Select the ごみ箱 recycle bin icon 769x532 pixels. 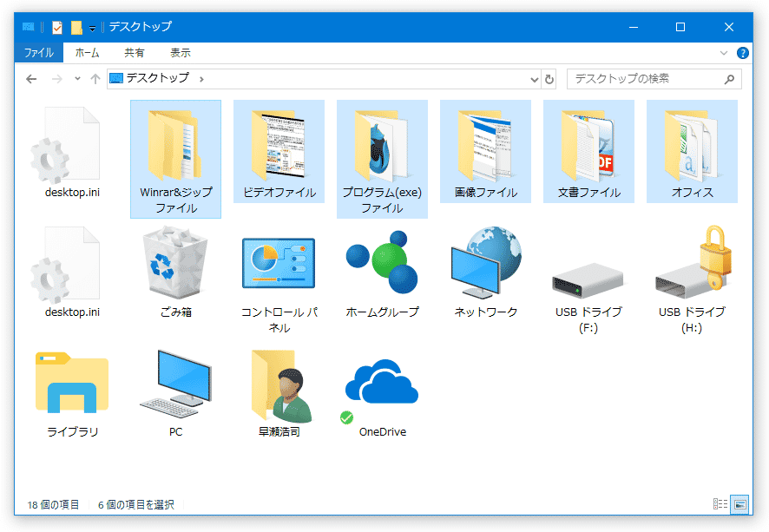tap(175, 262)
